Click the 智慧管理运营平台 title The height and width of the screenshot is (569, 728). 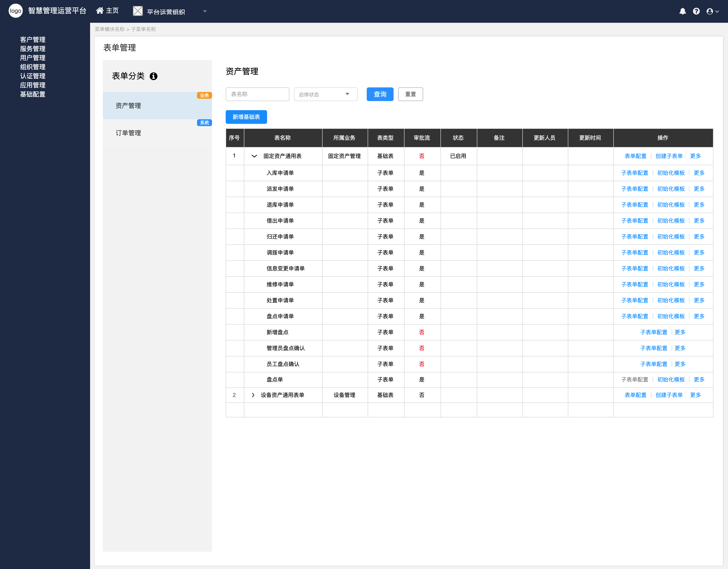57,11
